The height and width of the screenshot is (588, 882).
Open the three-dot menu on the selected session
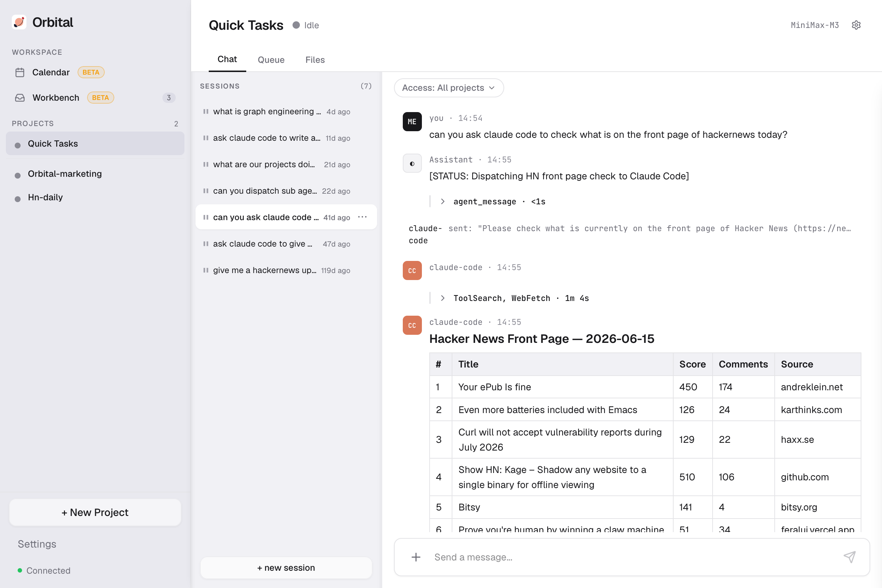tap(362, 217)
